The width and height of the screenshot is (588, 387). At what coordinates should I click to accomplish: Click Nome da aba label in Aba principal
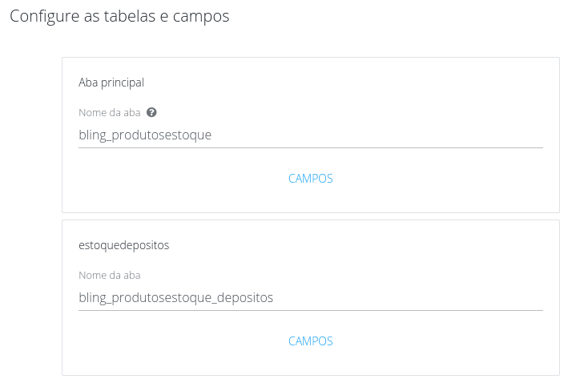point(110,113)
